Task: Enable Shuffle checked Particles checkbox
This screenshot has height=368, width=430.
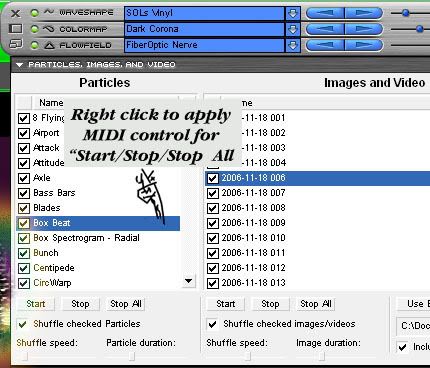Action: click(23, 324)
